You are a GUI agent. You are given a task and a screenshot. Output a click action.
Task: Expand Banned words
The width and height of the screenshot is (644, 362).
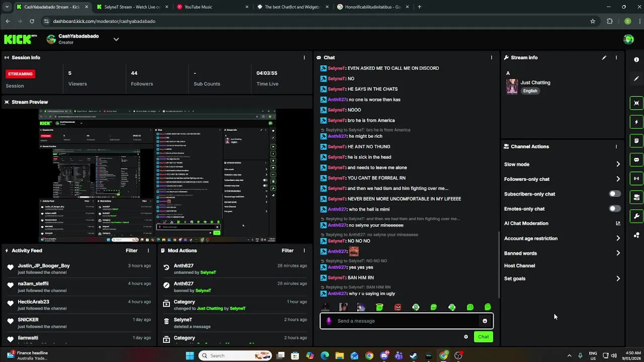[618, 253]
